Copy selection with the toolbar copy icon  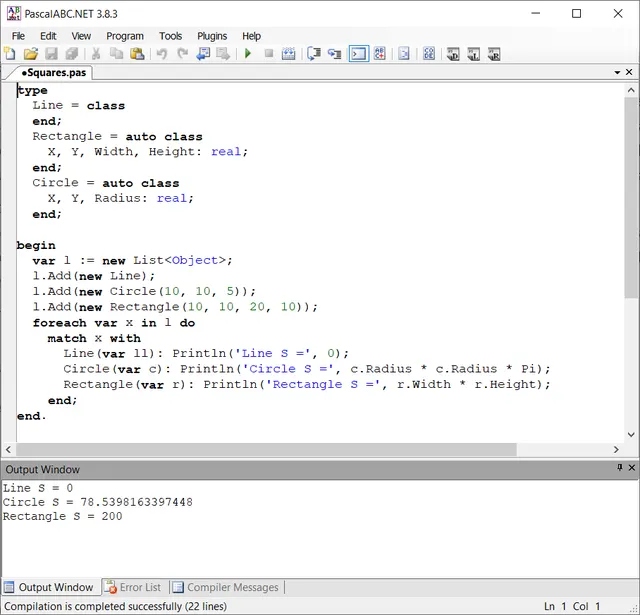[x=117, y=53]
